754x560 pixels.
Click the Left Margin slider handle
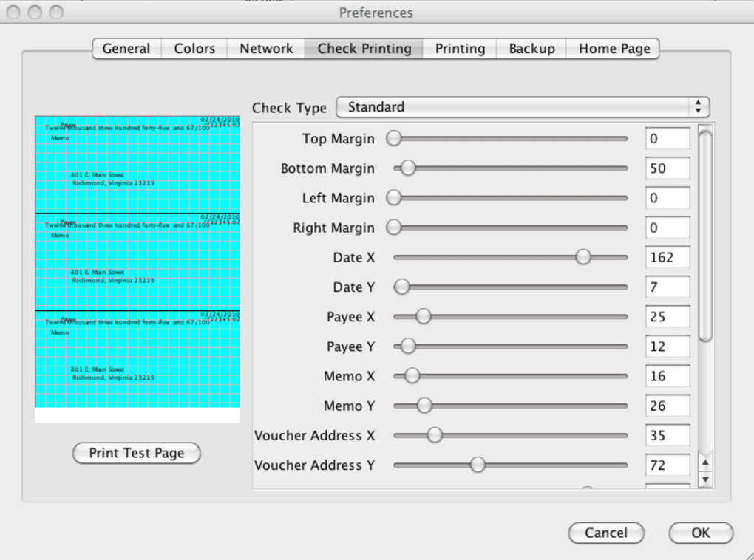394,197
